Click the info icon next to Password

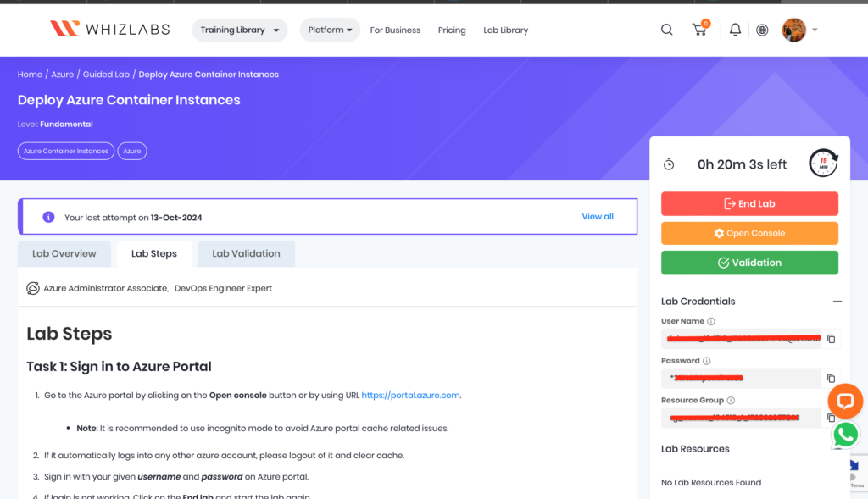(706, 361)
